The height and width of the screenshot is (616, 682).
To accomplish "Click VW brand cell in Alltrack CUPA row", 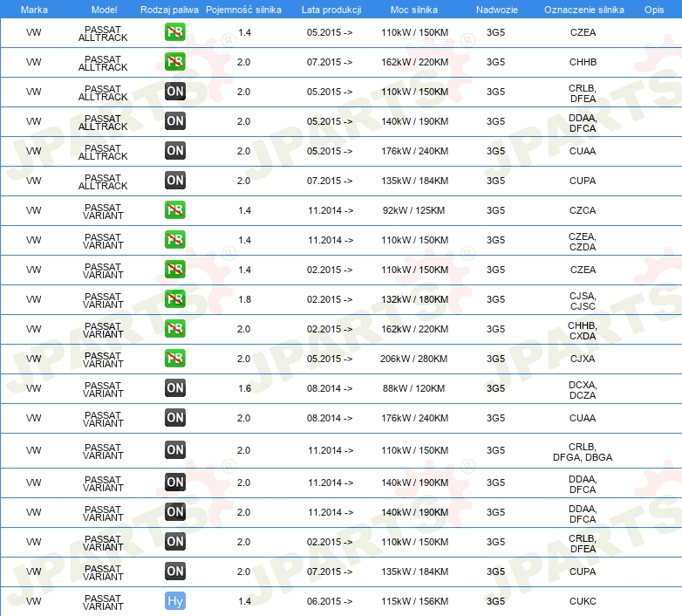I will pos(33,181).
